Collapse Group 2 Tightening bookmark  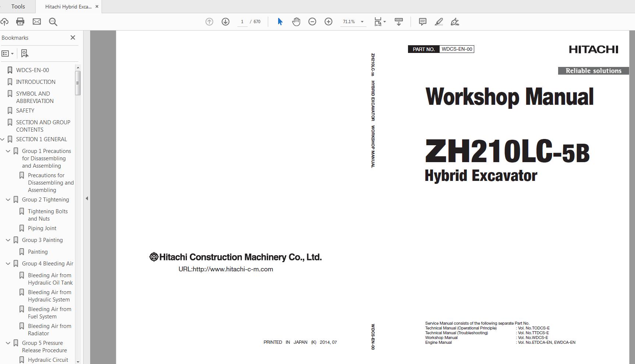[x=8, y=200]
